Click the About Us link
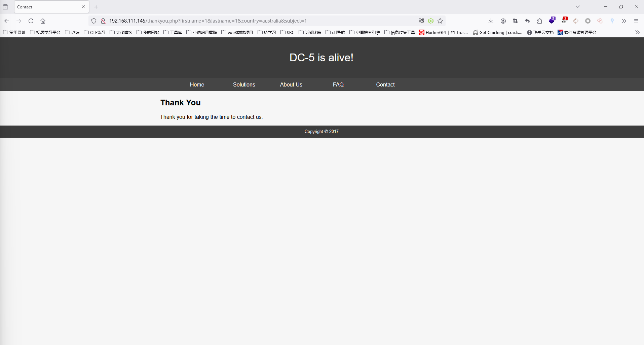Screen dimensions: 644x345 point(291,84)
